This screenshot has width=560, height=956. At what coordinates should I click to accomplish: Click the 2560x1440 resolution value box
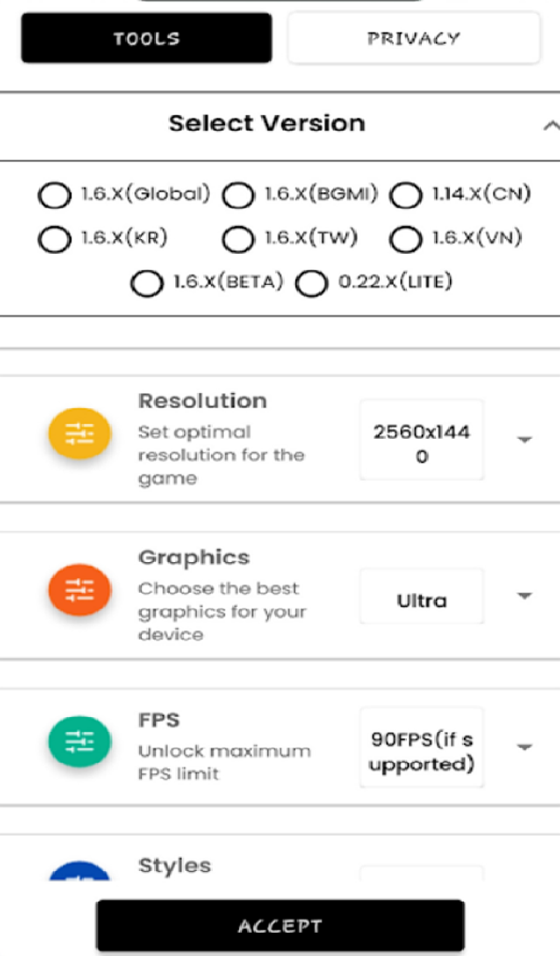point(422,440)
